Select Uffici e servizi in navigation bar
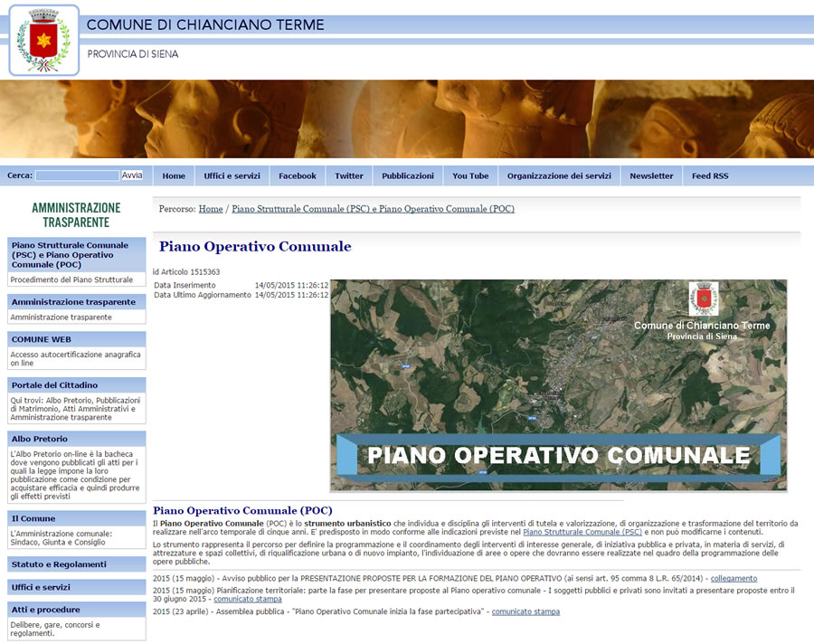814x644 pixels. coord(232,176)
